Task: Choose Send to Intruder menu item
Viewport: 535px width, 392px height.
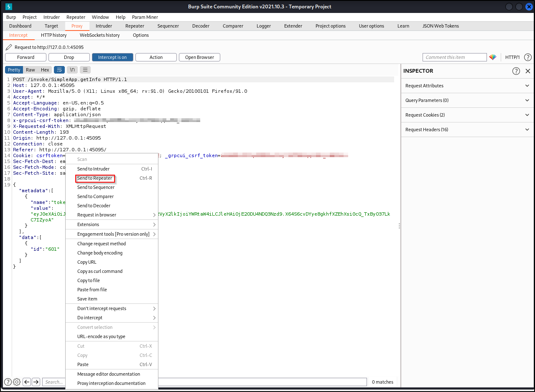Action: pyautogui.click(x=112, y=169)
